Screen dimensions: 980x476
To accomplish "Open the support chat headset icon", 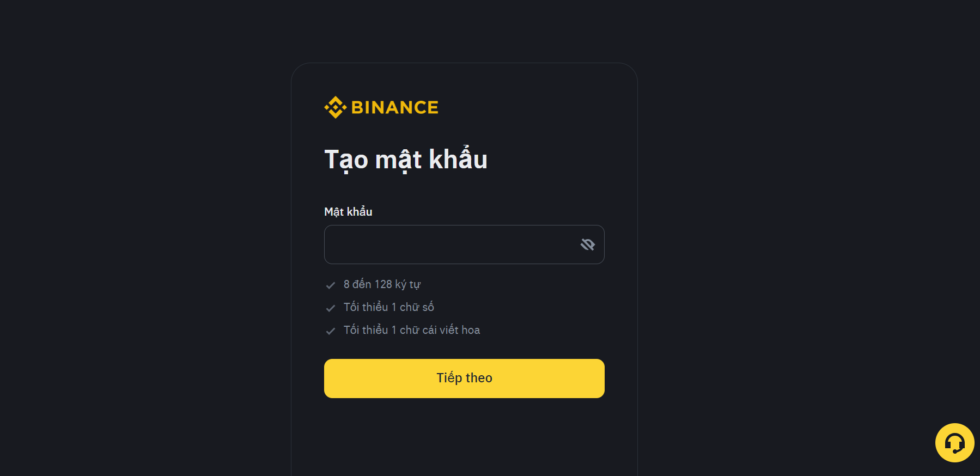I will (954, 443).
